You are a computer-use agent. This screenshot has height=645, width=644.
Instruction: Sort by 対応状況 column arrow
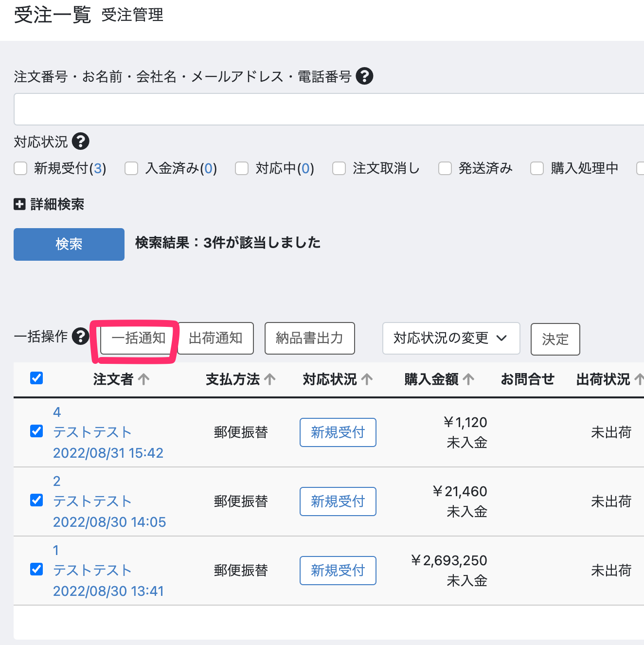pyautogui.click(x=367, y=379)
